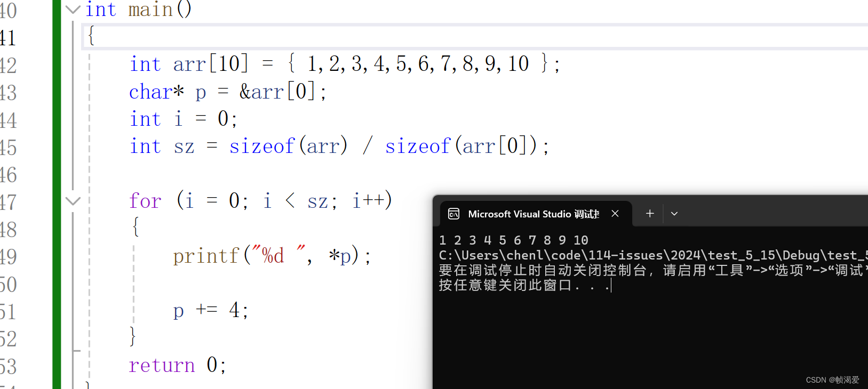Collapse the for loop fold arrow
This screenshot has height=389, width=868.
coord(73,201)
